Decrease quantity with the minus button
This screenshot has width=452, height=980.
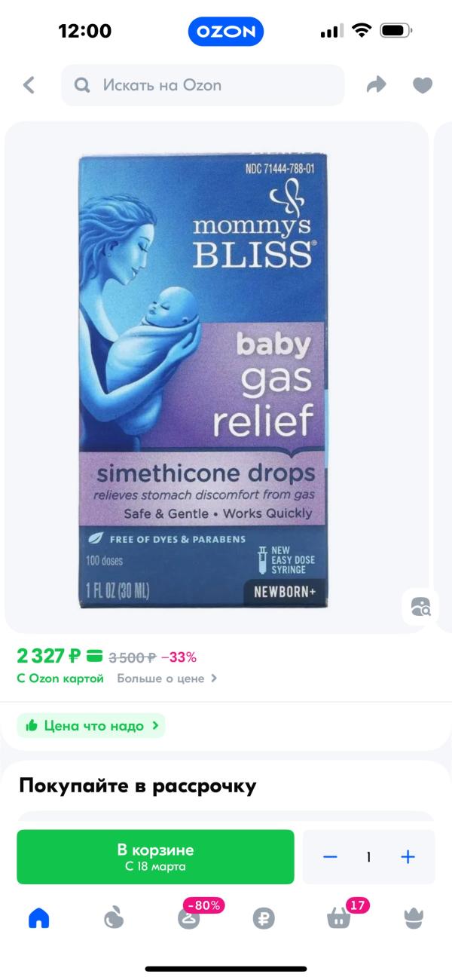pos(330,857)
